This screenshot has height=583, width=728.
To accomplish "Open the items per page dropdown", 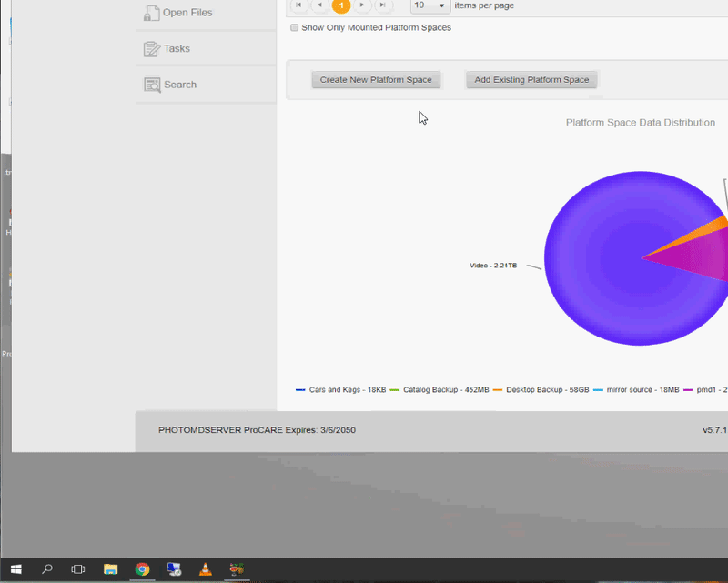I will [x=430, y=5].
